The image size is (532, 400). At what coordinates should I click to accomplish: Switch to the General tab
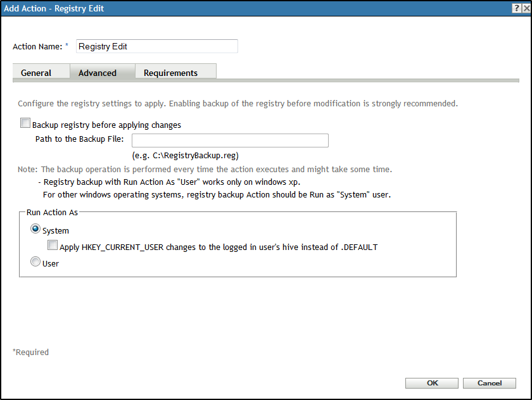point(36,73)
